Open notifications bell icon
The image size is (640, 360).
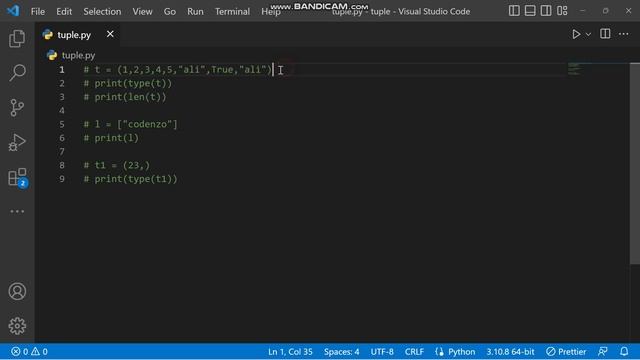point(624,351)
